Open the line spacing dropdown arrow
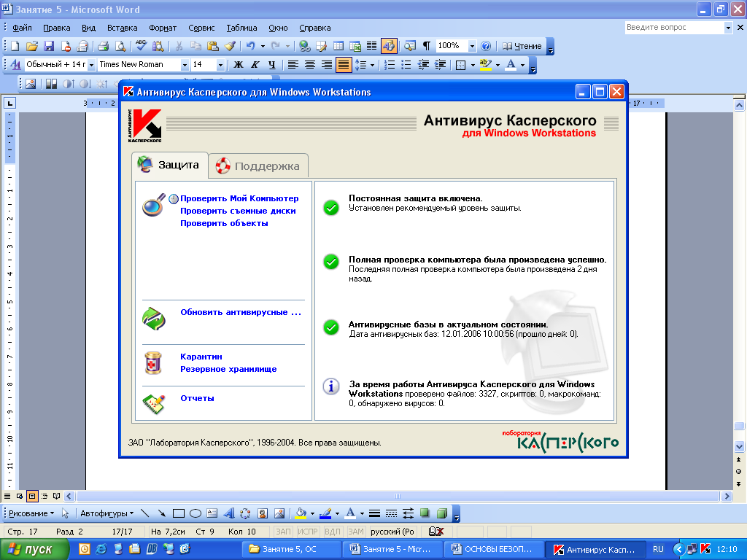 tap(372, 65)
